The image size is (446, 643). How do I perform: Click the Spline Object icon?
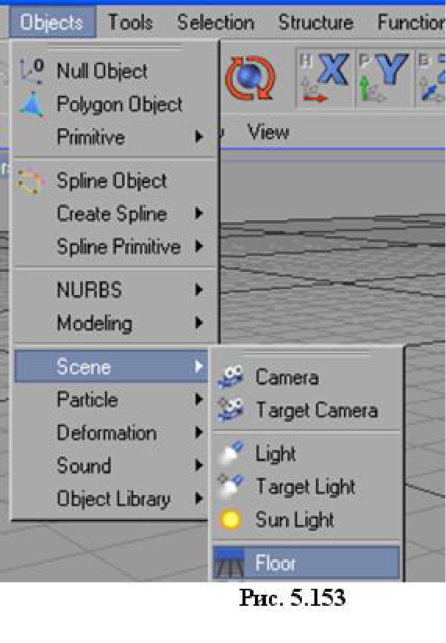(30, 181)
